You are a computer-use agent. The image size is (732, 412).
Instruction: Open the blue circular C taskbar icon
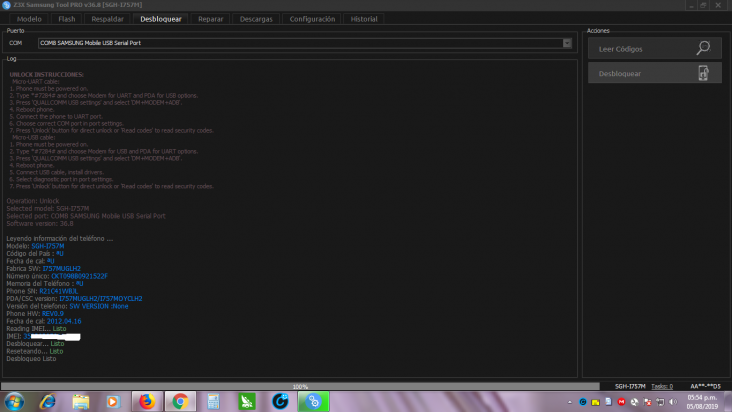(x=280, y=402)
